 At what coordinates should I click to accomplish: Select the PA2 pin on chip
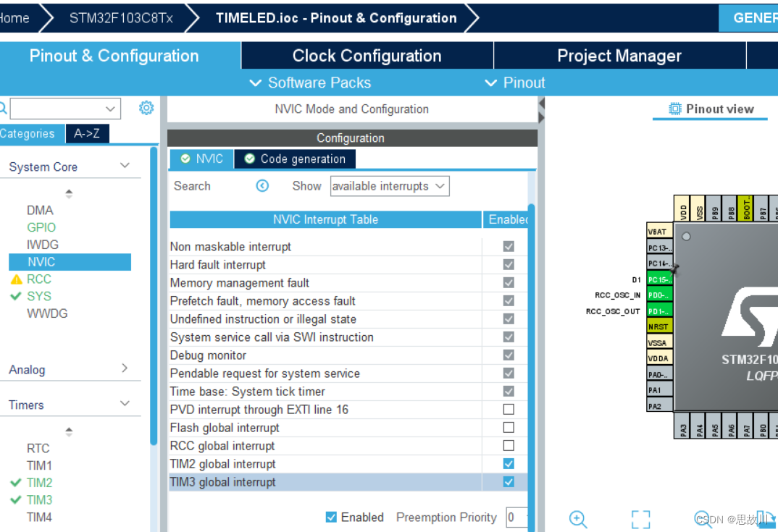tap(659, 406)
